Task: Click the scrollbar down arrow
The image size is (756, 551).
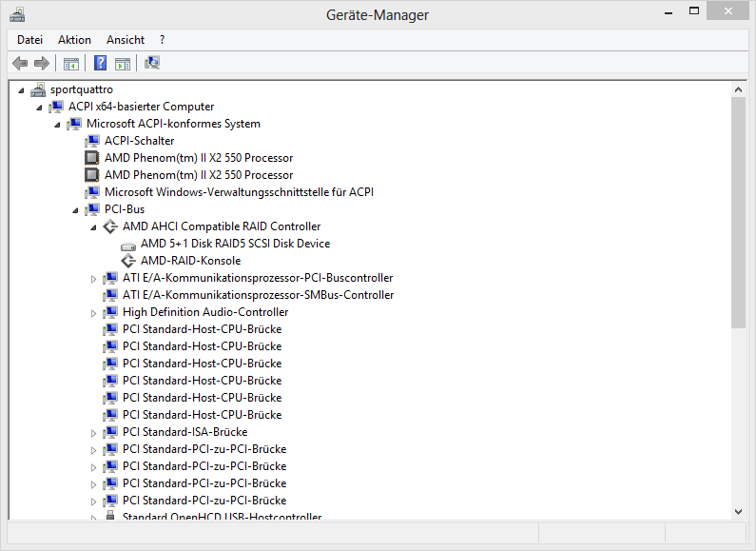Action: 738,512
